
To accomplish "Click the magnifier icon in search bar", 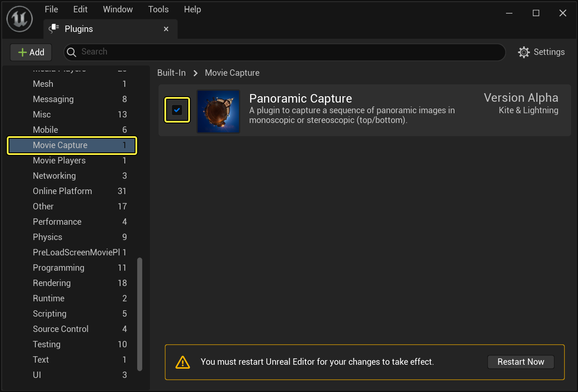I will click(72, 52).
